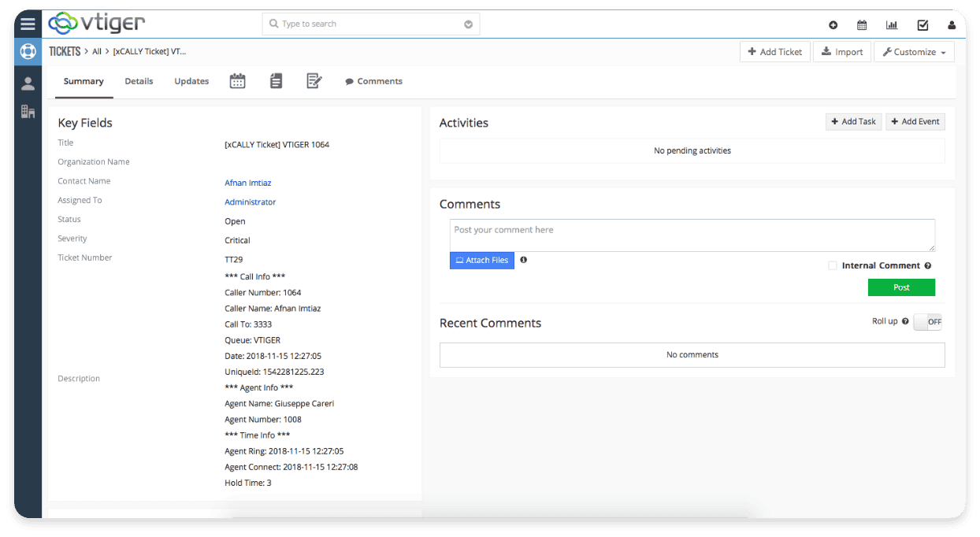The height and width of the screenshot is (537, 980).
Task: Click the Attach Files info icon
Action: tap(523, 260)
